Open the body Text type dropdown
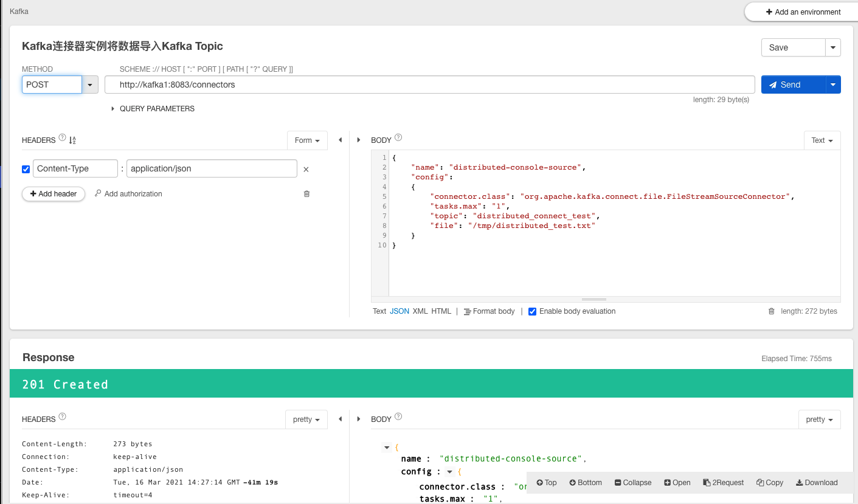The height and width of the screenshot is (504, 858). tap(822, 140)
